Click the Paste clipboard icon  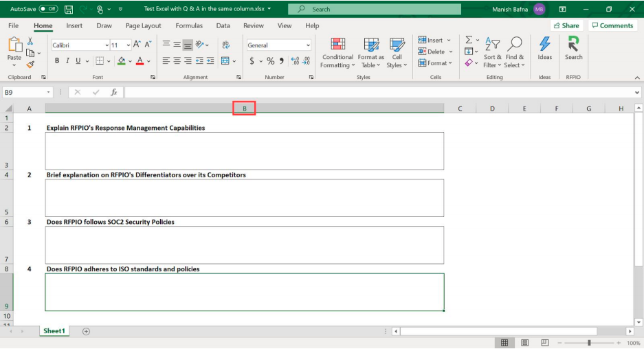point(15,45)
